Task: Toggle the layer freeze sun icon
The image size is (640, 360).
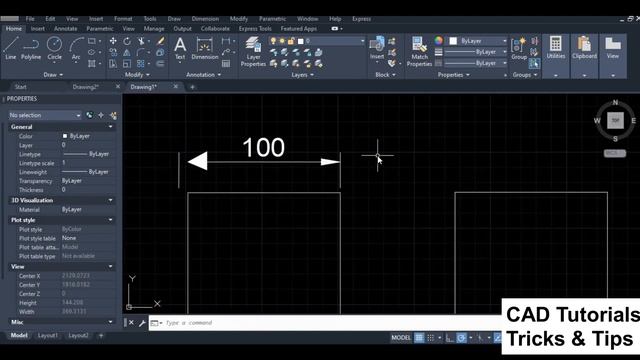Action: [282, 41]
